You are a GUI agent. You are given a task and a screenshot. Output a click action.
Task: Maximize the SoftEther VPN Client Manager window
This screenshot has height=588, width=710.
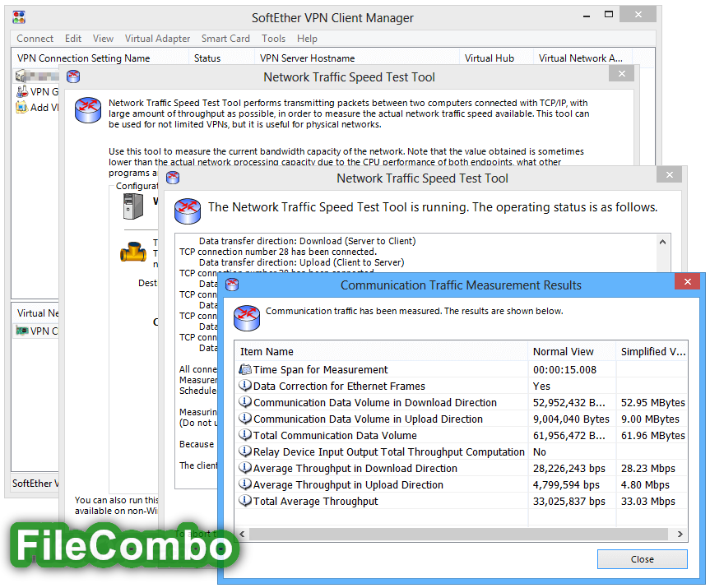click(x=609, y=15)
